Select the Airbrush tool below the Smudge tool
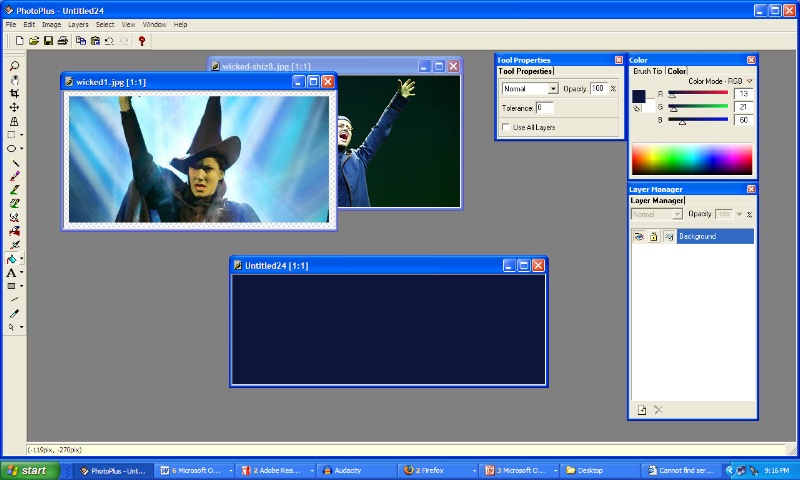 pos(14,245)
